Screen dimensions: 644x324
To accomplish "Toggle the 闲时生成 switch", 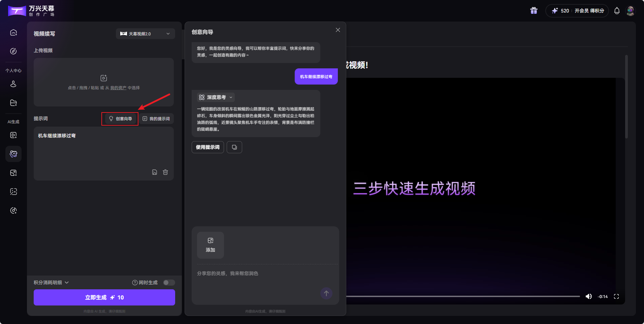I will pos(169,283).
